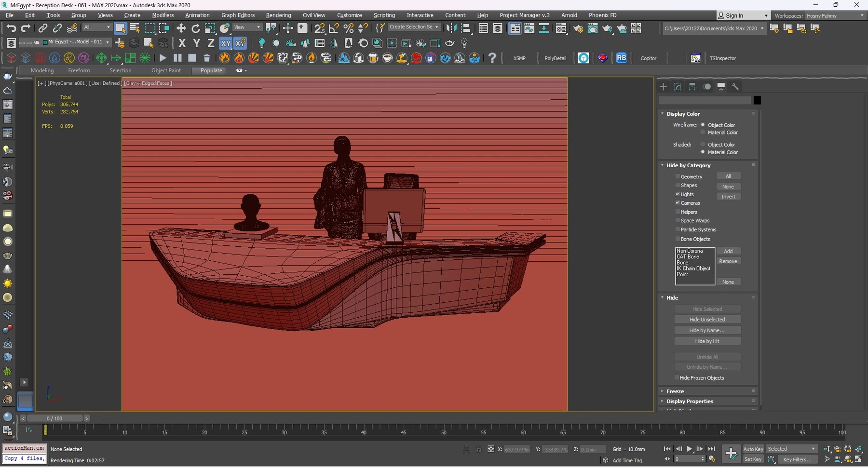Open the Create panel plus icon
Image resolution: width=868 pixels, height=470 pixels.
[x=663, y=87]
